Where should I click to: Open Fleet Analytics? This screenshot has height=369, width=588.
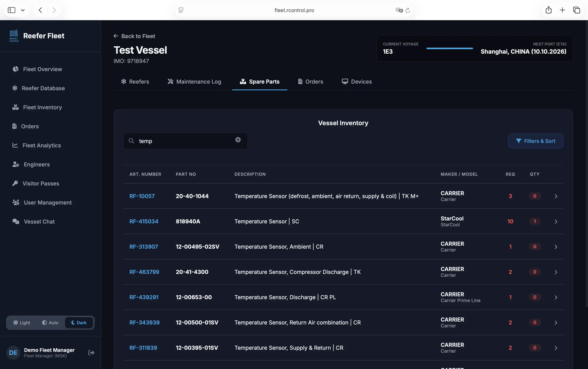37,145
